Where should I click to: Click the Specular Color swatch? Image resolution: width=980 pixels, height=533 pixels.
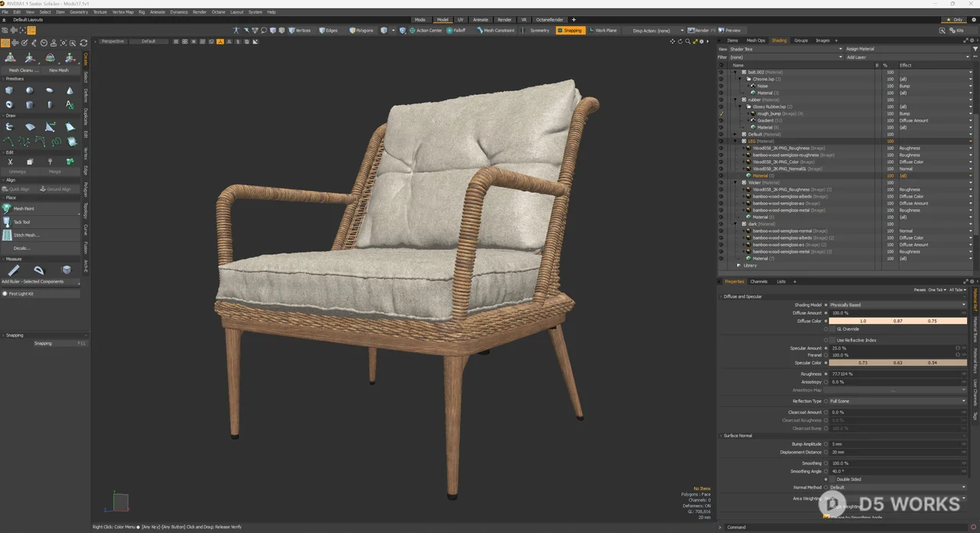pos(897,363)
